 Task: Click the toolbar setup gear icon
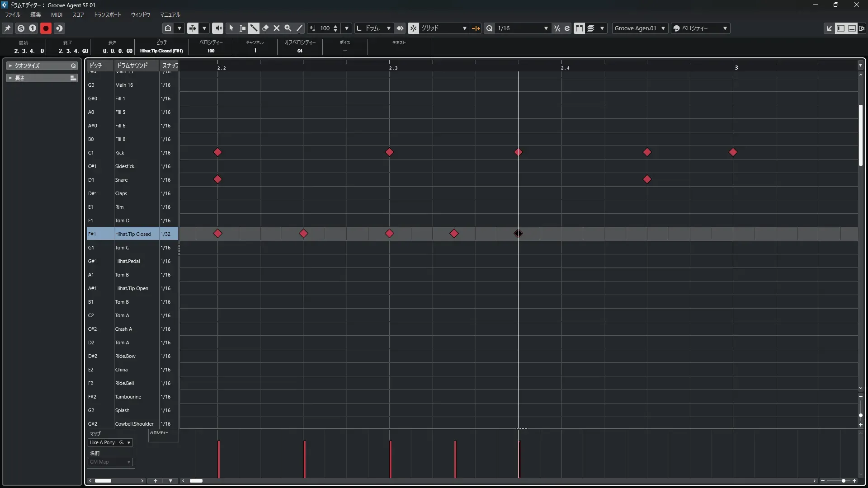[x=862, y=28]
